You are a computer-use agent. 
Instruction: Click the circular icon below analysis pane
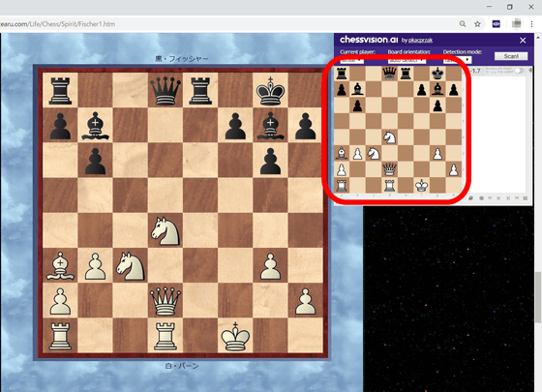(481, 198)
